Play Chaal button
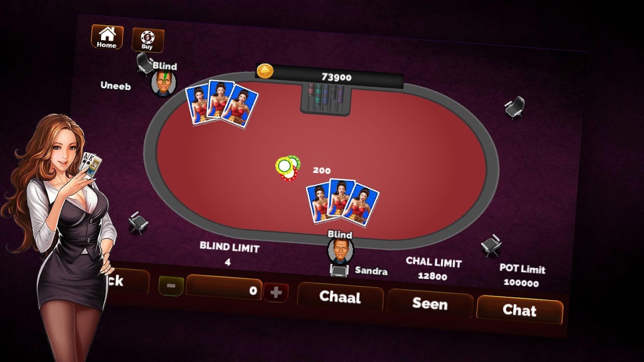The width and height of the screenshot is (644, 362). click(x=340, y=297)
